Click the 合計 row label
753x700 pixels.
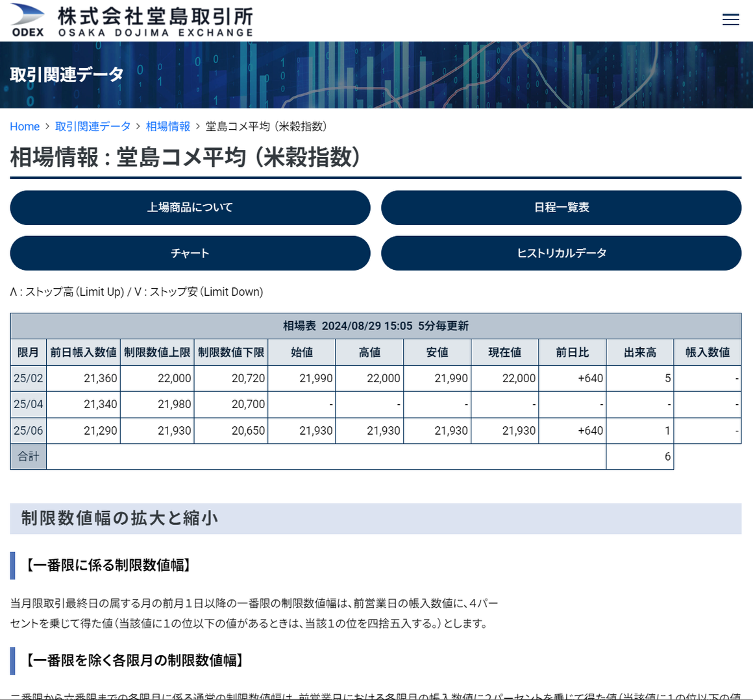tap(29, 457)
